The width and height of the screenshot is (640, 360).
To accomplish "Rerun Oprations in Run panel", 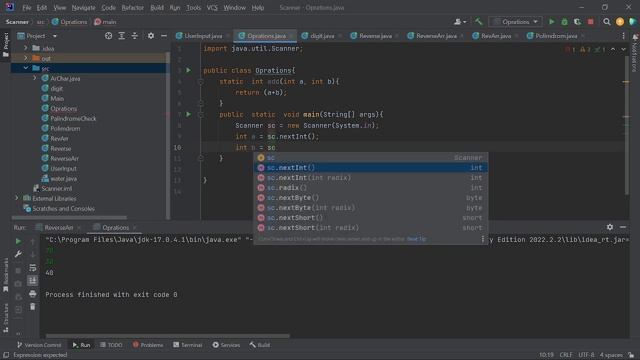I will (18, 241).
